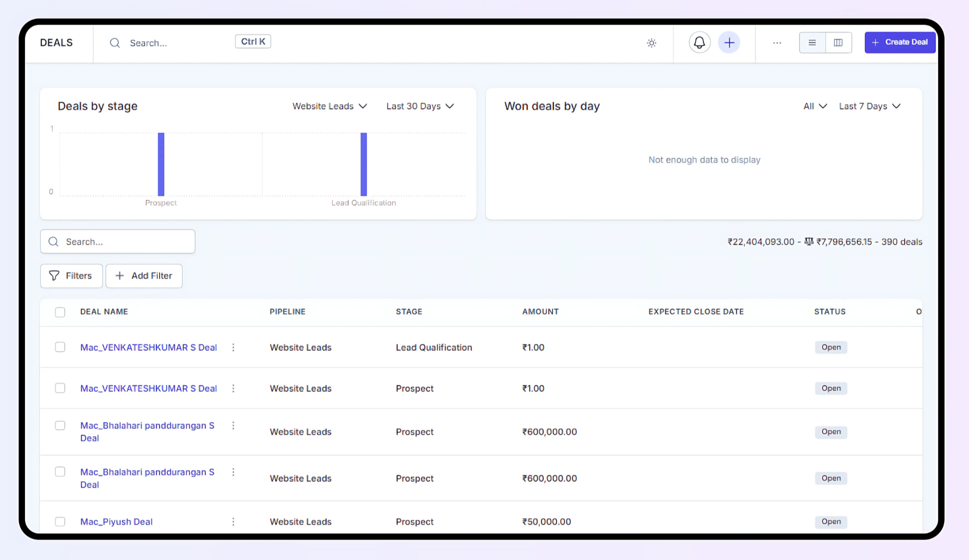Image resolution: width=969 pixels, height=560 pixels.
Task: Click the circular plus quick-add icon
Action: click(729, 43)
